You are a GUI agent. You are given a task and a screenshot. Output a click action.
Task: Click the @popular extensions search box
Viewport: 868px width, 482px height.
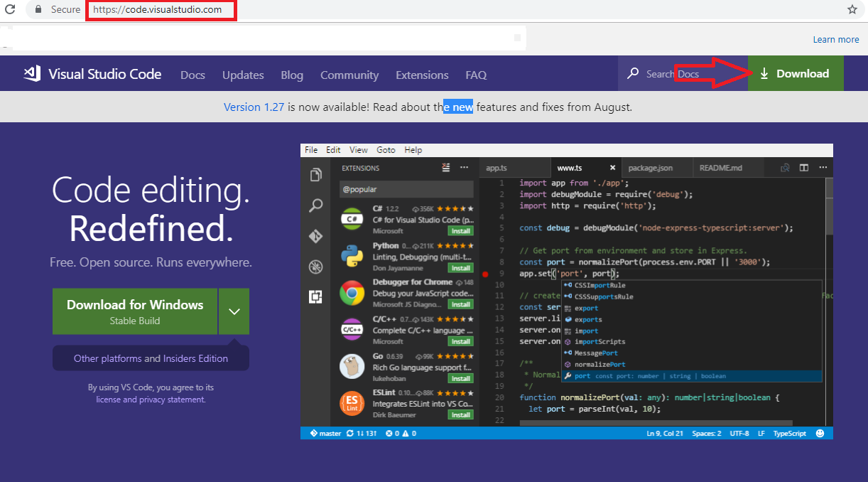point(406,189)
